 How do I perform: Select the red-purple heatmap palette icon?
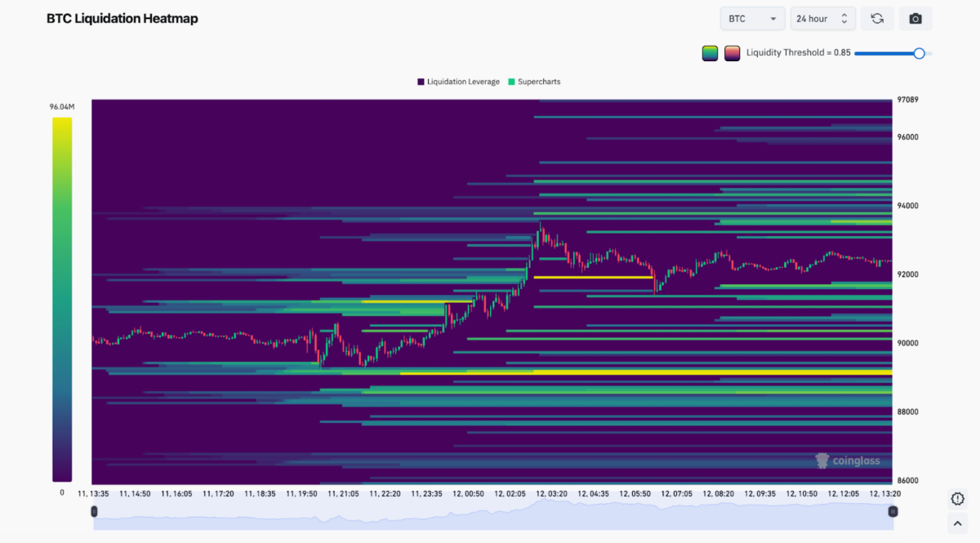tap(732, 52)
